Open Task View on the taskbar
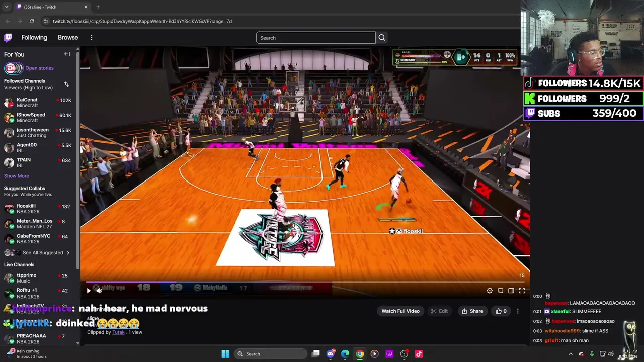This screenshot has height=362, width=644. click(316, 354)
